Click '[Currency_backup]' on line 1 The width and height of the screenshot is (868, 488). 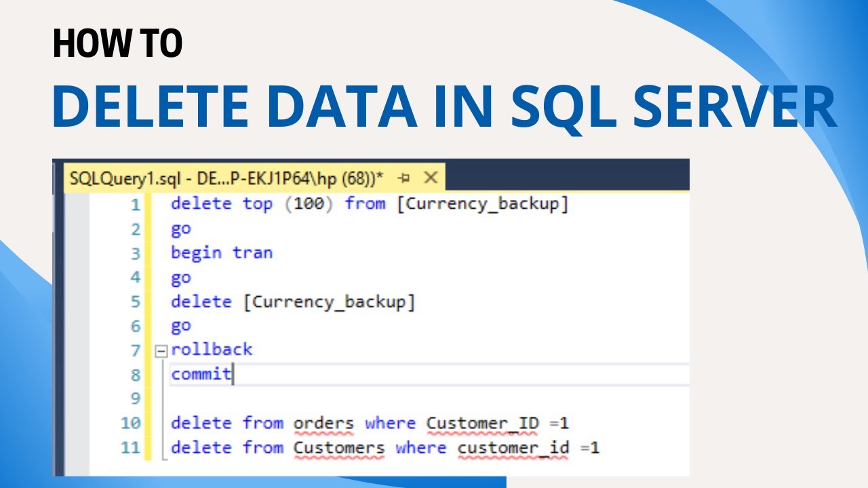coord(482,203)
